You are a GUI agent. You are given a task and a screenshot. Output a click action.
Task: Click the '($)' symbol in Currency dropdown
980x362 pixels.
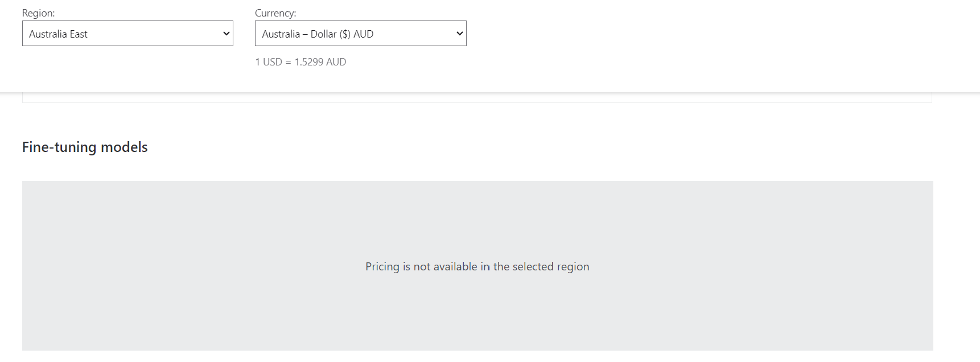click(x=345, y=34)
